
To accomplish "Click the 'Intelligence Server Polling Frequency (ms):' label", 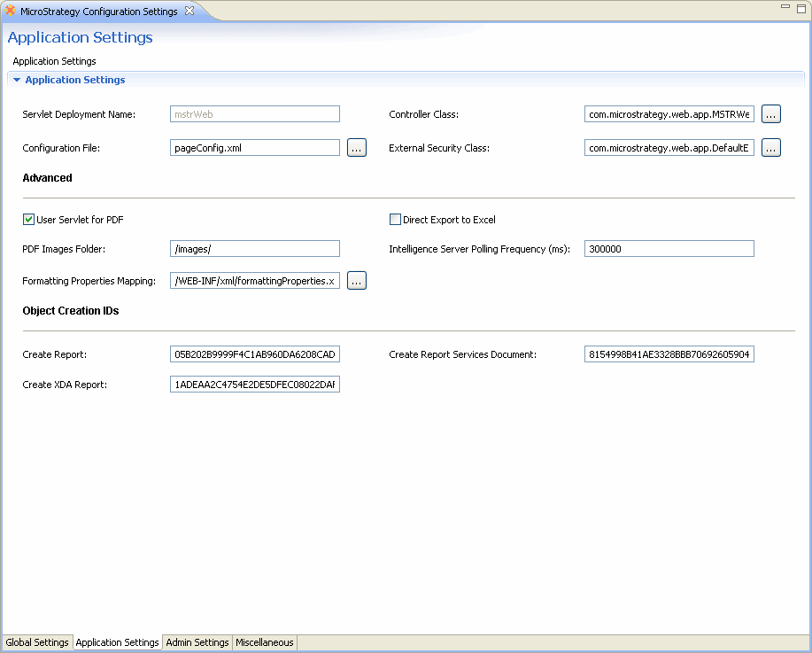I will (480, 249).
